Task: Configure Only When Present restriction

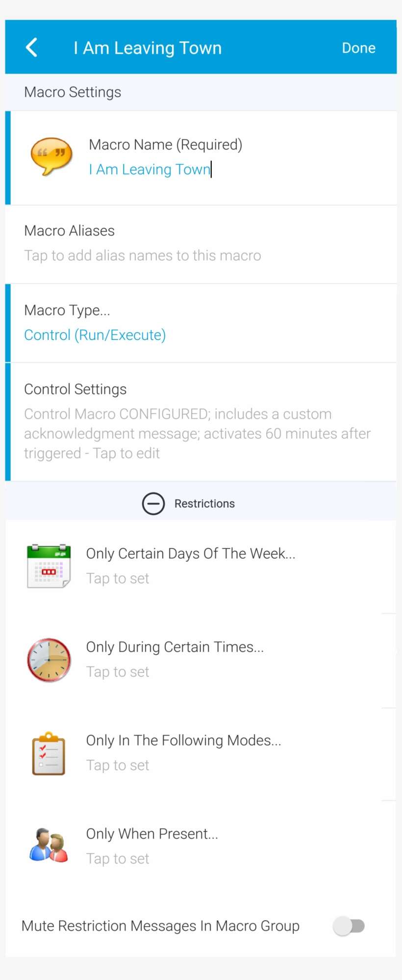Action: [x=152, y=834]
